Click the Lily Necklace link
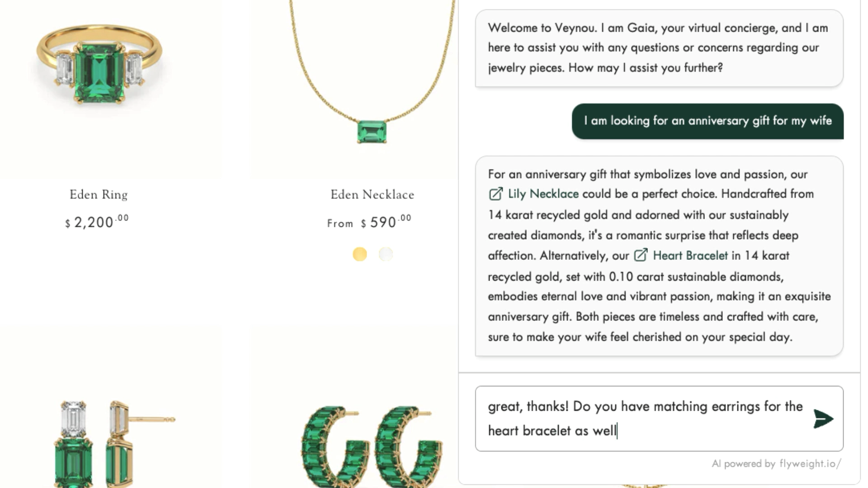Viewport: 868px width, 488px height. [x=543, y=194]
